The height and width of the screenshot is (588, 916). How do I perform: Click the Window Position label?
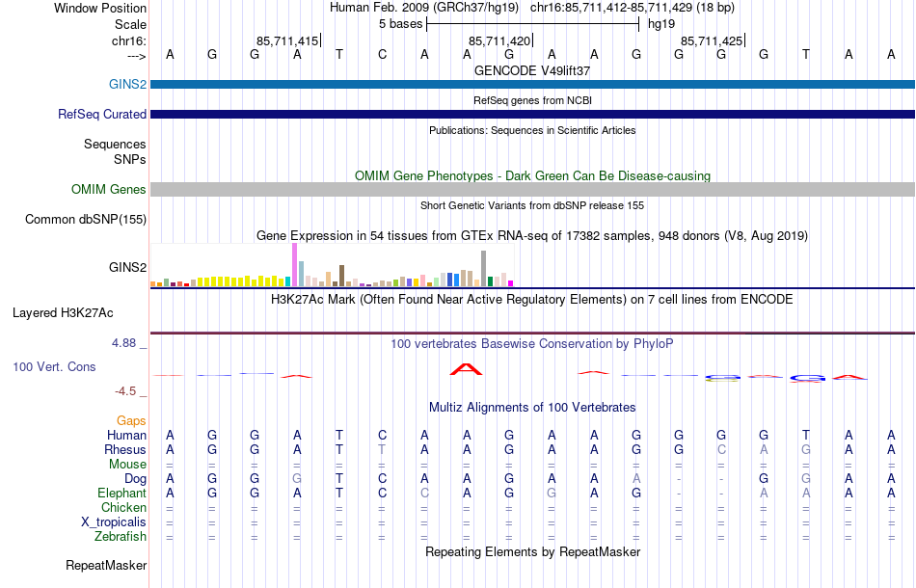pyautogui.click(x=100, y=8)
